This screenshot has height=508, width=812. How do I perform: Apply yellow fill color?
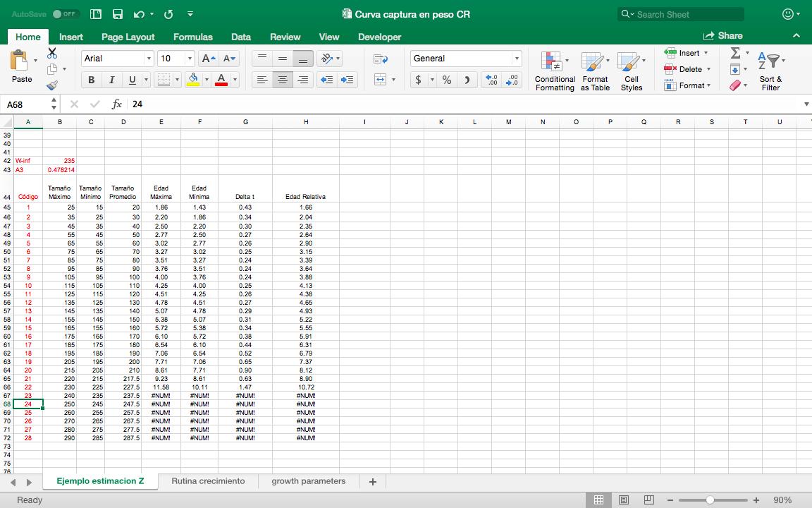(193, 79)
